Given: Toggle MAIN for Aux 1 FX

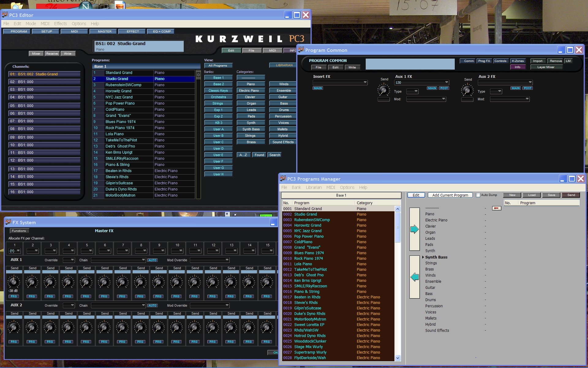Looking at the screenshot, I should click(x=432, y=88).
